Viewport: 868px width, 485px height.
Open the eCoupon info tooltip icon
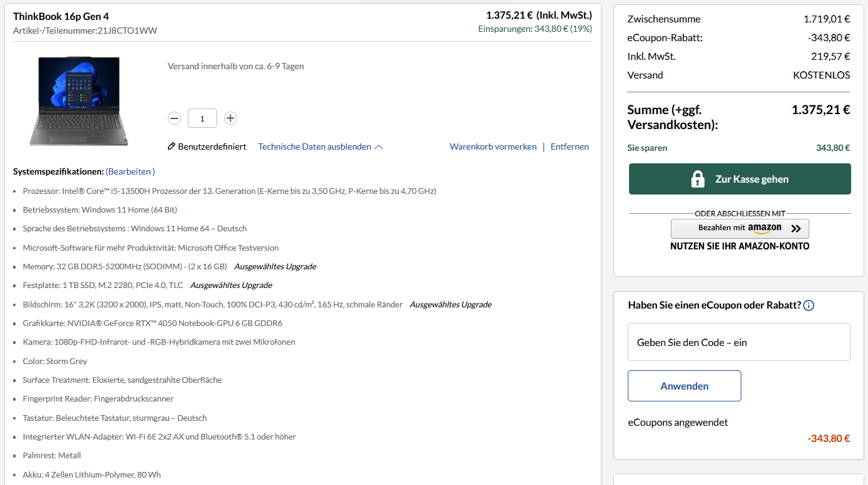pyautogui.click(x=809, y=305)
